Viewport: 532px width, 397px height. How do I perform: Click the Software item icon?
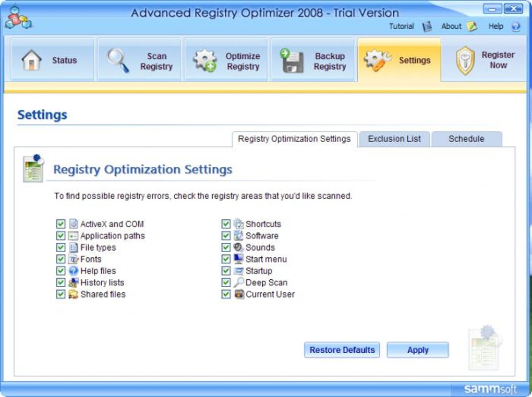pyautogui.click(x=238, y=235)
